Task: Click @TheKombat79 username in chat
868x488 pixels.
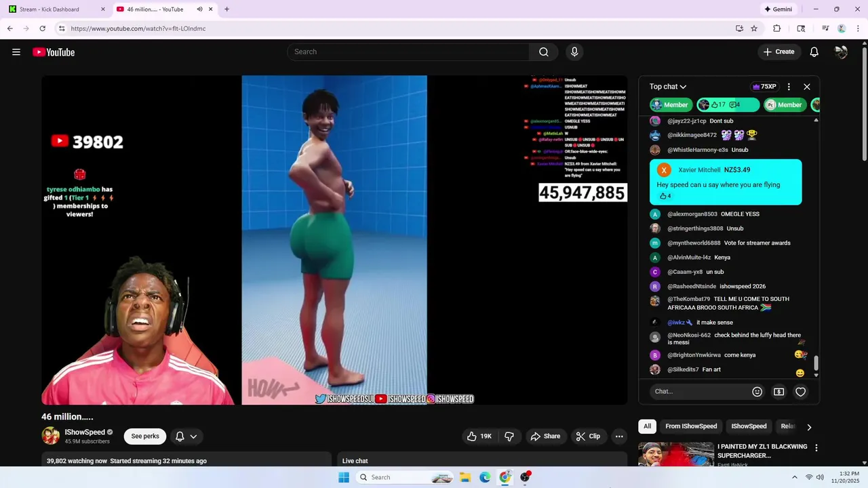Action: coord(689,299)
